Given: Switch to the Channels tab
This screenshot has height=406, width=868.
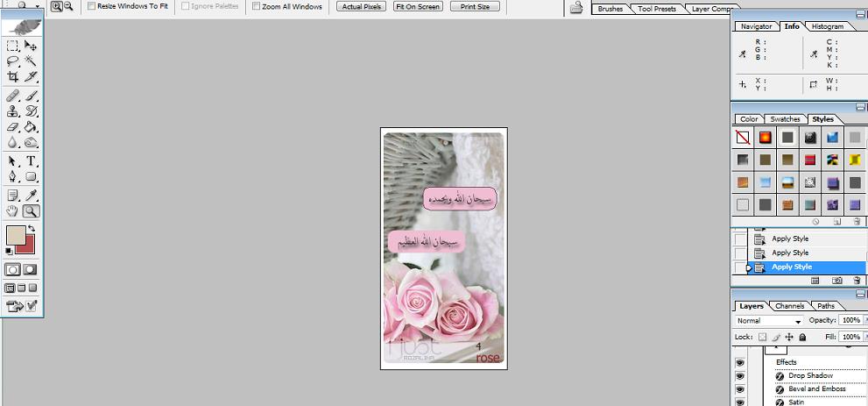Looking at the screenshot, I should [789, 306].
